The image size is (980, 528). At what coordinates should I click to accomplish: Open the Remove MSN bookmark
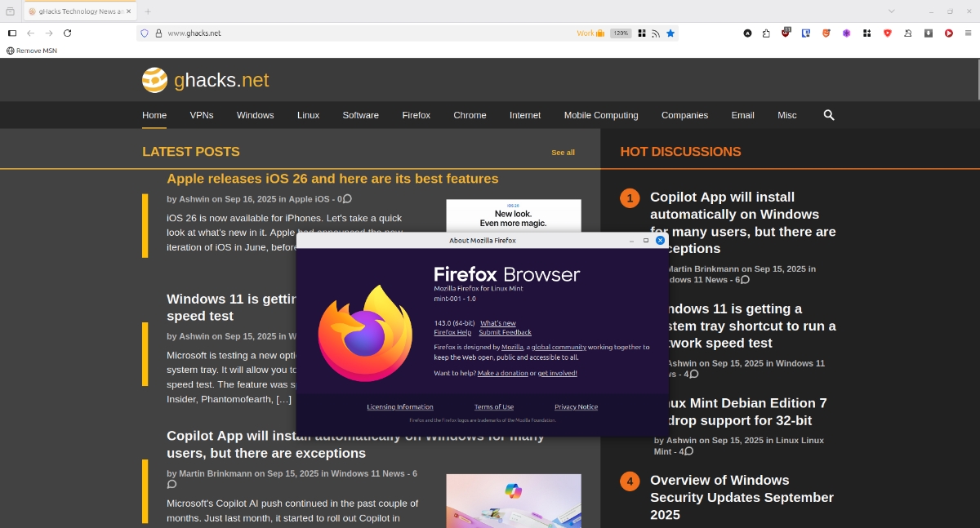tap(32, 51)
